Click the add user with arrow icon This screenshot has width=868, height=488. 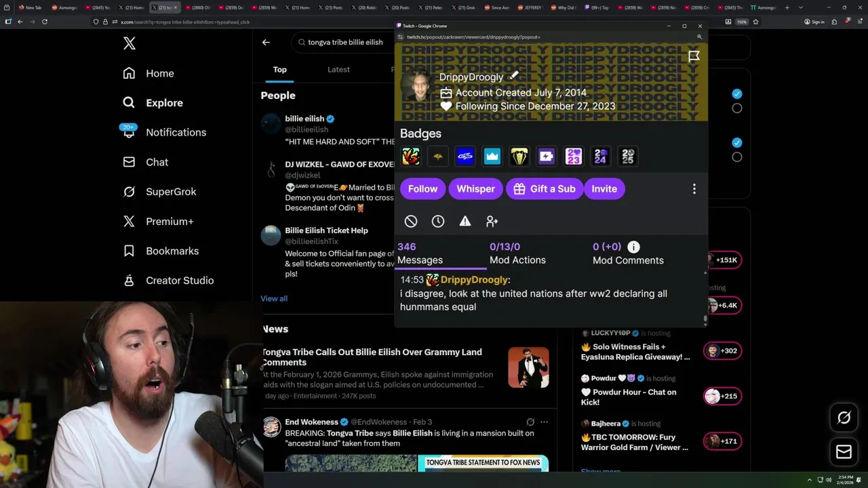[x=492, y=221]
